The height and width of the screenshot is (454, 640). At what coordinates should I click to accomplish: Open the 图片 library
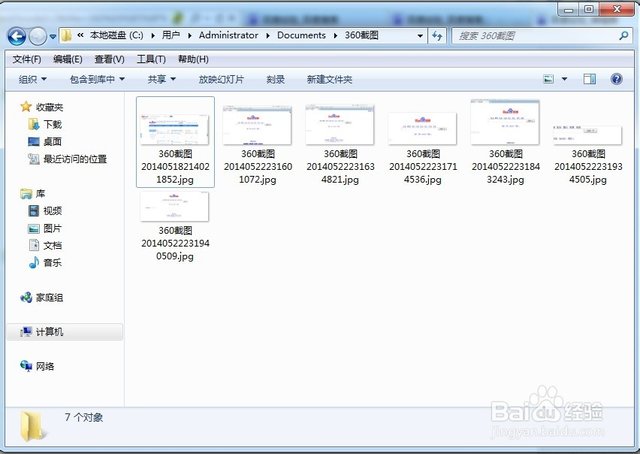click(x=53, y=228)
